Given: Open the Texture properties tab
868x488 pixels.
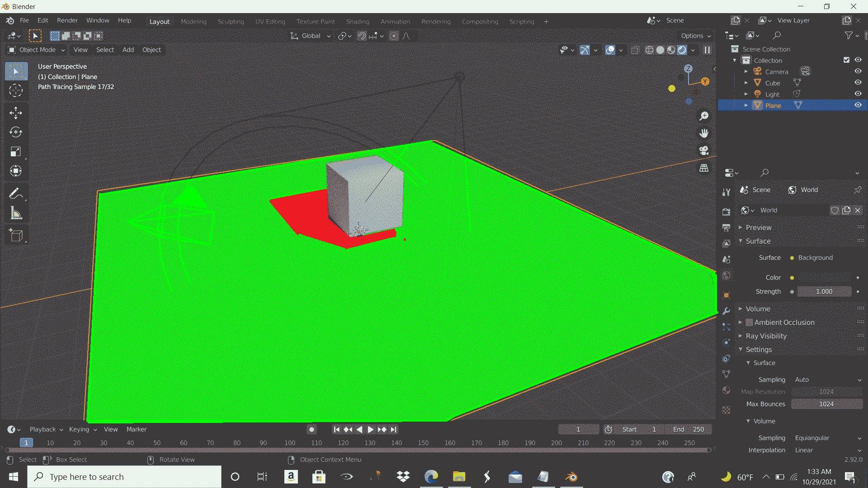Looking at the screenshot, I should click(726, 410).
